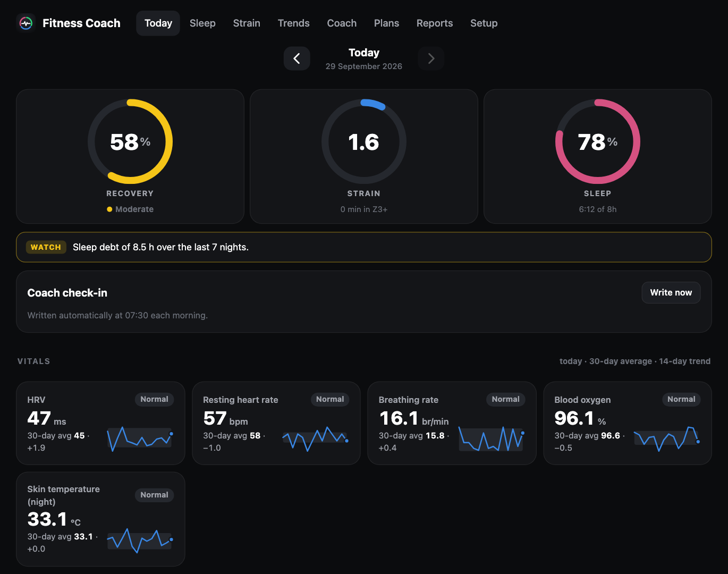Click the Skin temperature sparkline
The height and width of the screenshot is (574, 728).
click(140, 541)
